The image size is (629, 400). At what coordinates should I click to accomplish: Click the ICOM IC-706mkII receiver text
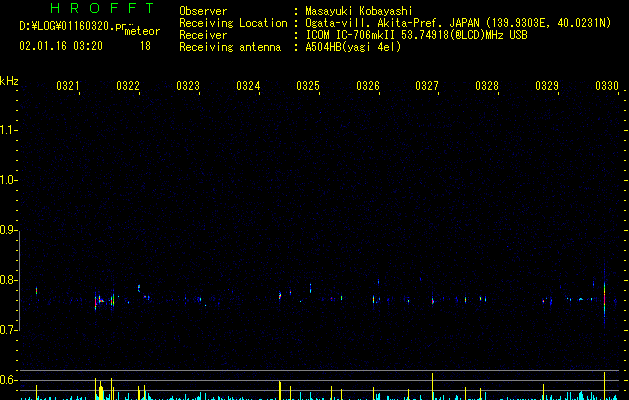pyautogui.click(x=416, y=35)
